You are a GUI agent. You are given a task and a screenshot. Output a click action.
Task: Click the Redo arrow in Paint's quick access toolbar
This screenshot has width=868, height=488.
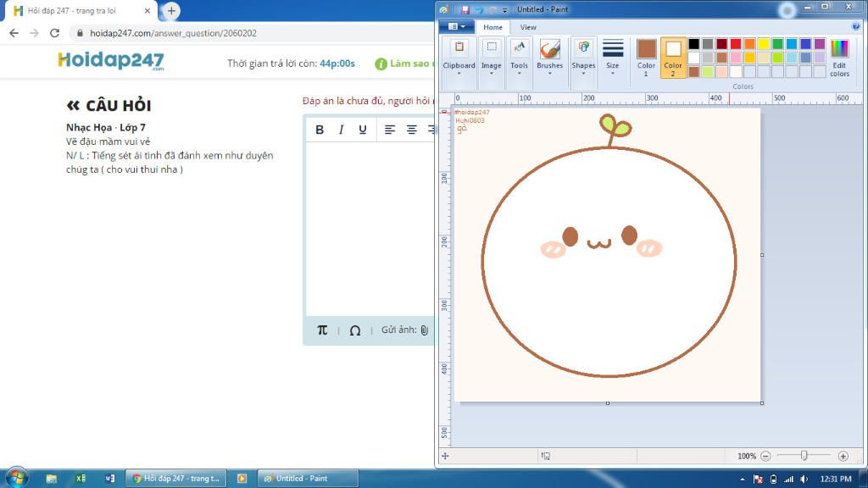(492, 9)
